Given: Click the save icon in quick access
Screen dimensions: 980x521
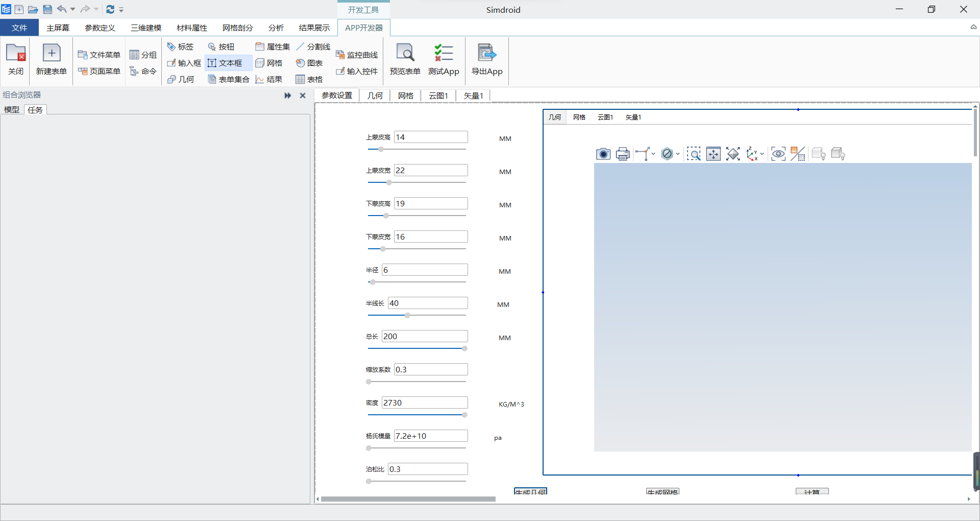Looking at the screenshot, I should [47, 9].
